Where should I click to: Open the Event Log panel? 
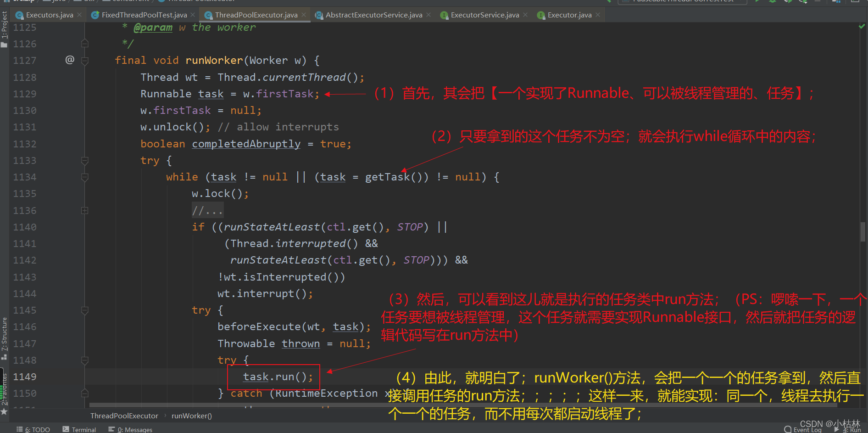(803, 430)
